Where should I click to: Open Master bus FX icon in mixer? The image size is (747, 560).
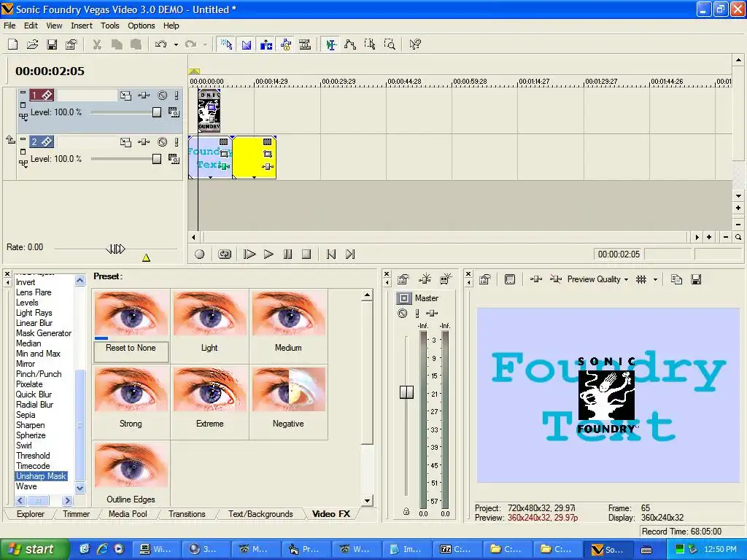point(432,314)
